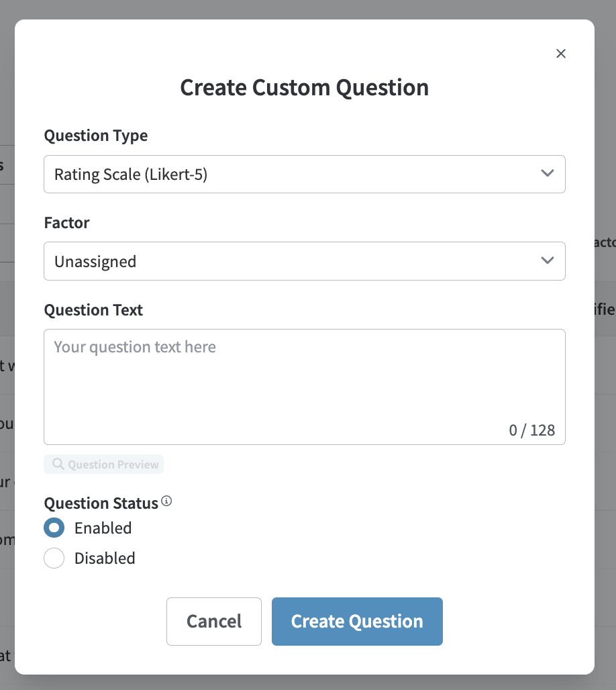Click the "Factor" field label
This screenshot has width=616, height=690.
point(66,223)
